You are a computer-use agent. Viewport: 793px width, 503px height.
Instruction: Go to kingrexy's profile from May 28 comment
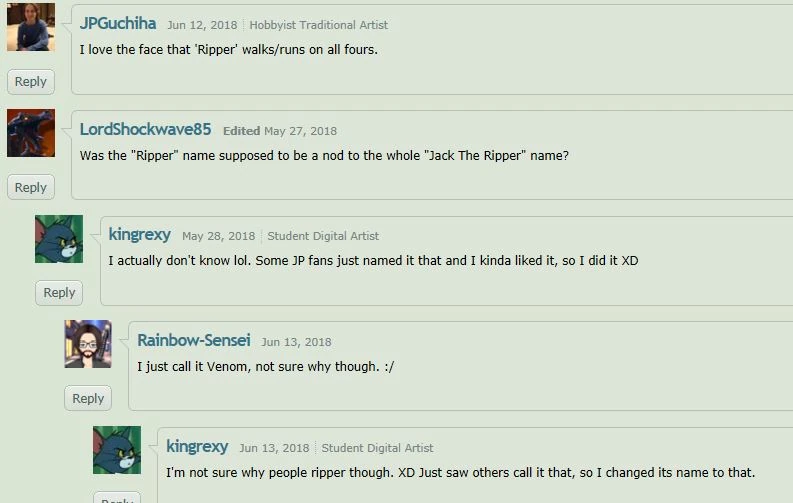pyautogui.click(x=139, y=235)
